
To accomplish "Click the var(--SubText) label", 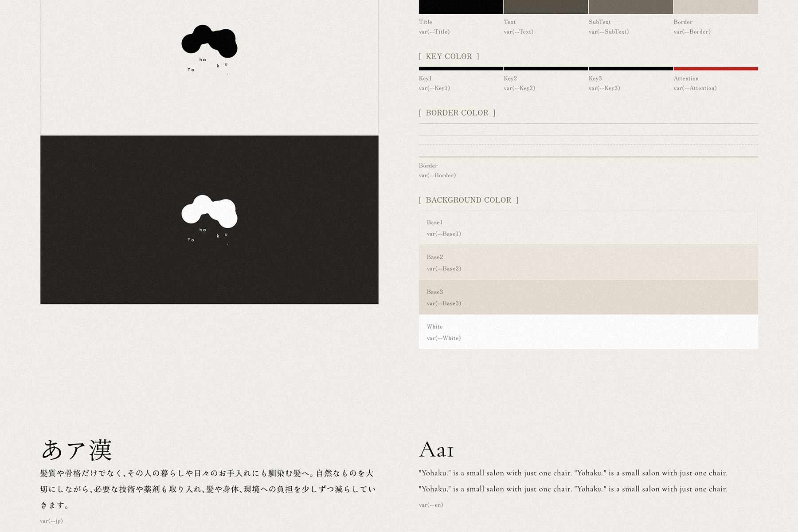I will [x=609, y=32].
